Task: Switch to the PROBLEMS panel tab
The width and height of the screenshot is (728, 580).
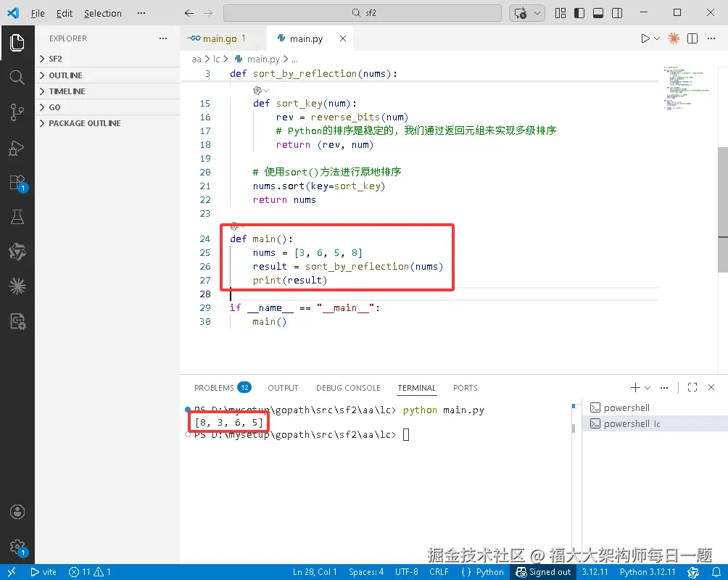Action: point(223,388)
